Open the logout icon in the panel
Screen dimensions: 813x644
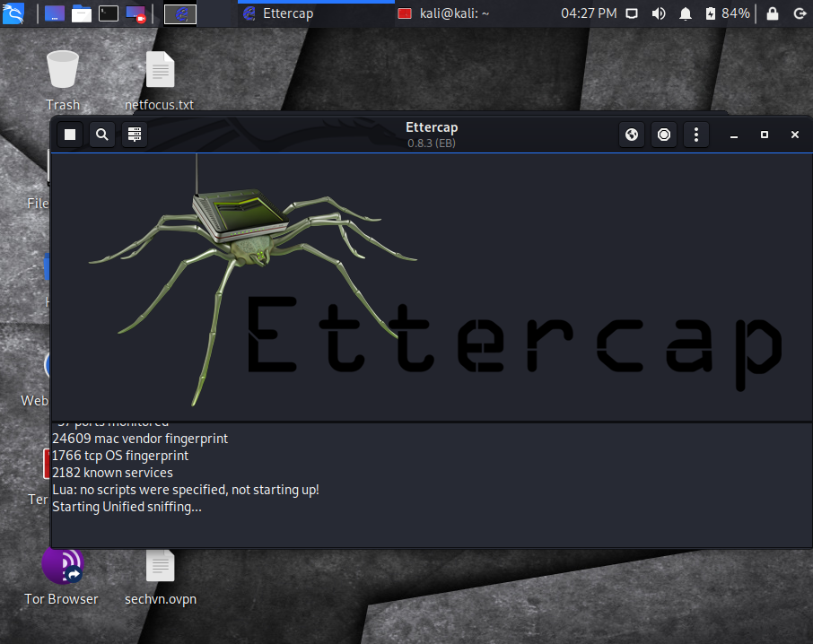(800, 13)
